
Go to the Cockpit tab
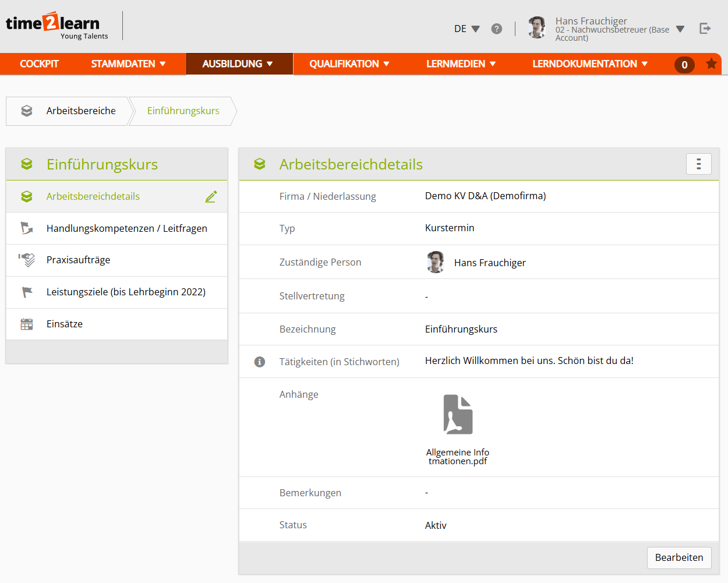[x=39, y=64]
